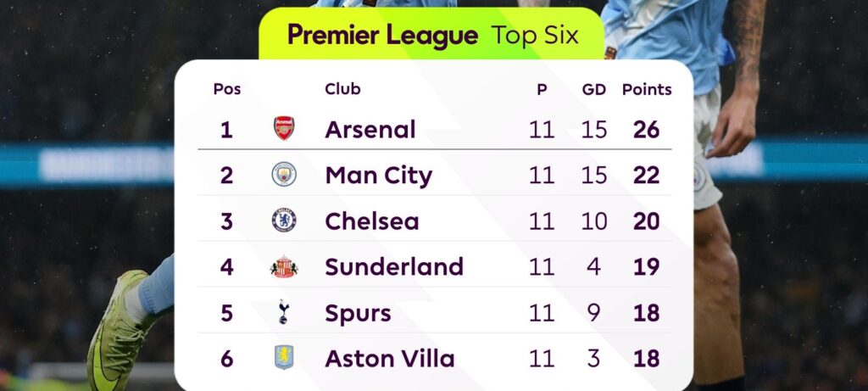Click Arsenal's 26 points value
Screen dimensions: 868x391
(646, 130)
